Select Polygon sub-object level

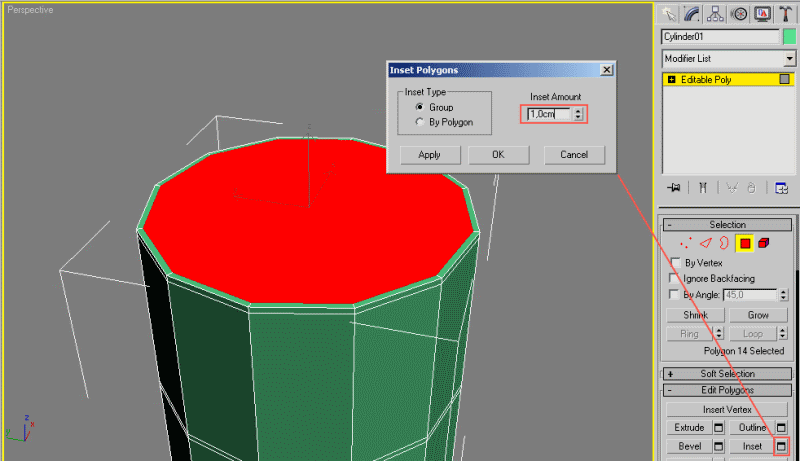coord(745,243)
